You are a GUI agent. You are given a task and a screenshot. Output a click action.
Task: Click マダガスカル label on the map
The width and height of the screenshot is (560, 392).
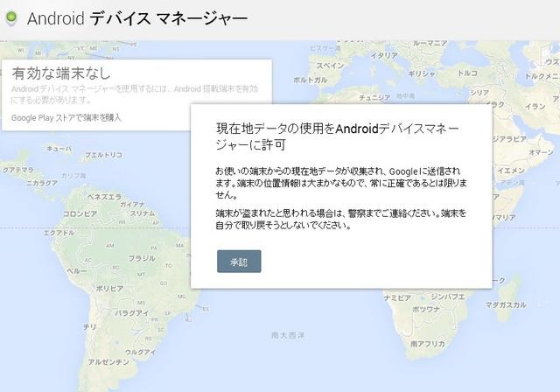[509, 305]
